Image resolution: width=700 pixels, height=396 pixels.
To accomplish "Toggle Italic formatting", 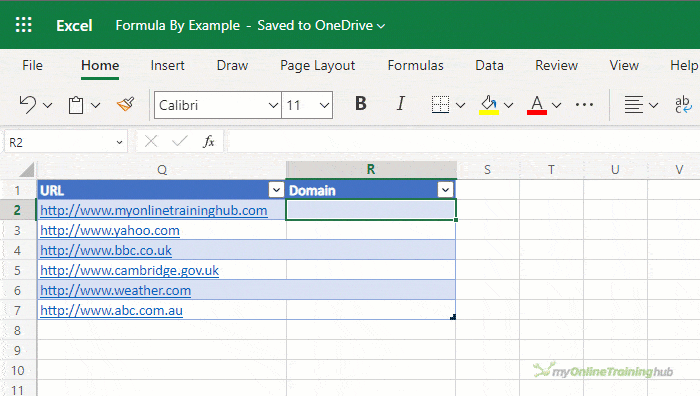I will [x=401, y=104].
